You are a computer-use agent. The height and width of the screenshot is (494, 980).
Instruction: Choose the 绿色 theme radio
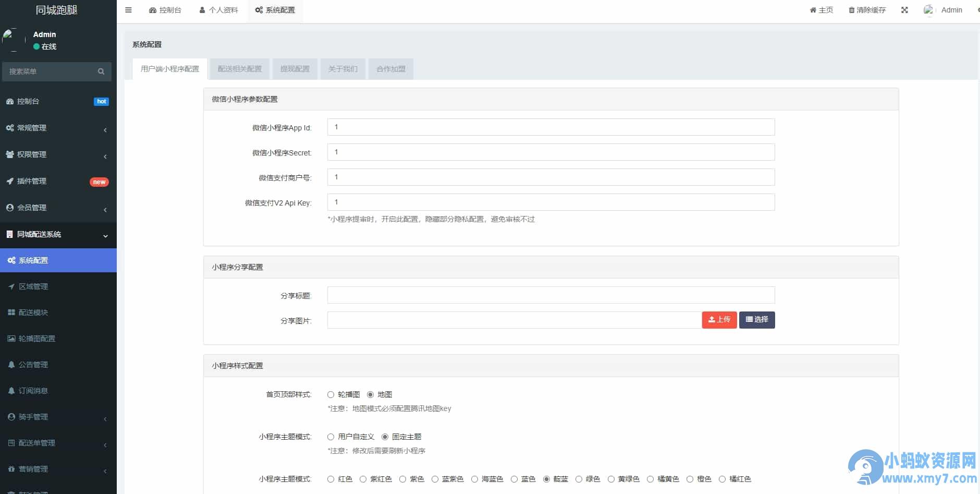(x=579, y=479)
